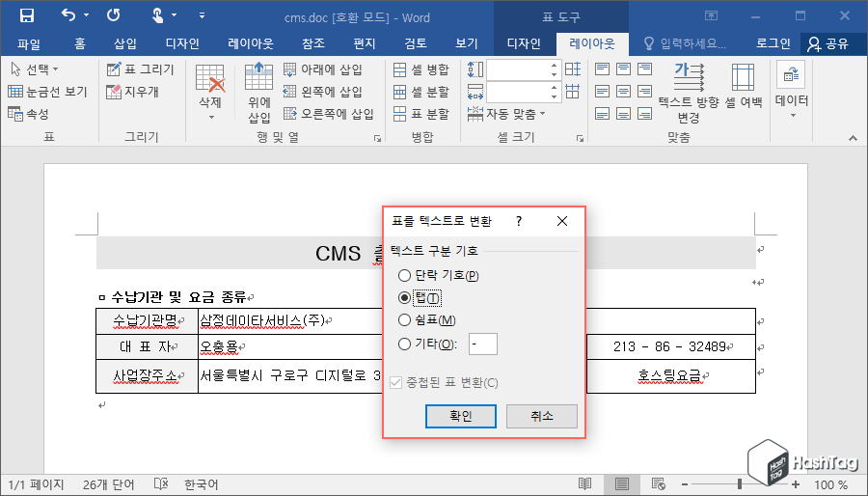Viewport: 868px width, 496px height.
Task: Open 셀 여백 cell margins
Action: (x=743, y=88)
